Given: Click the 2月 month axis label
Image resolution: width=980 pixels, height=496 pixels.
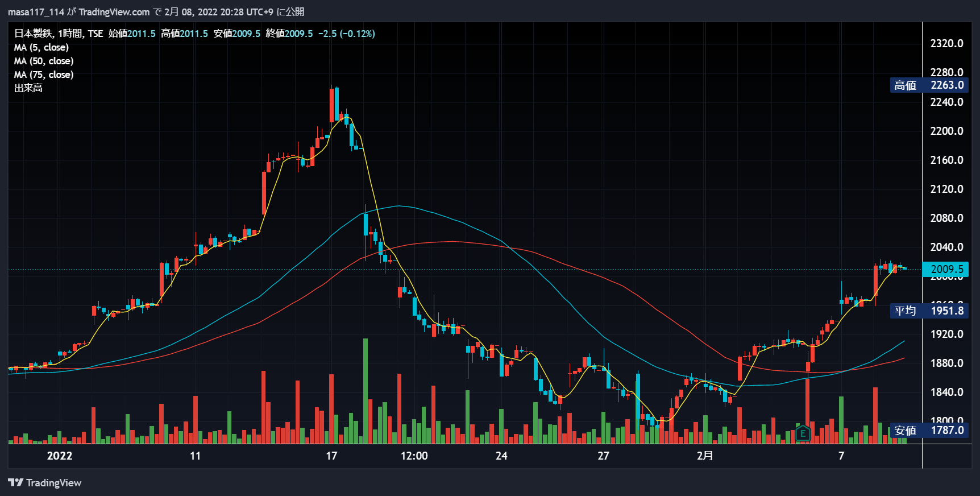Looking at the screenshot, I should pos(705,456).
